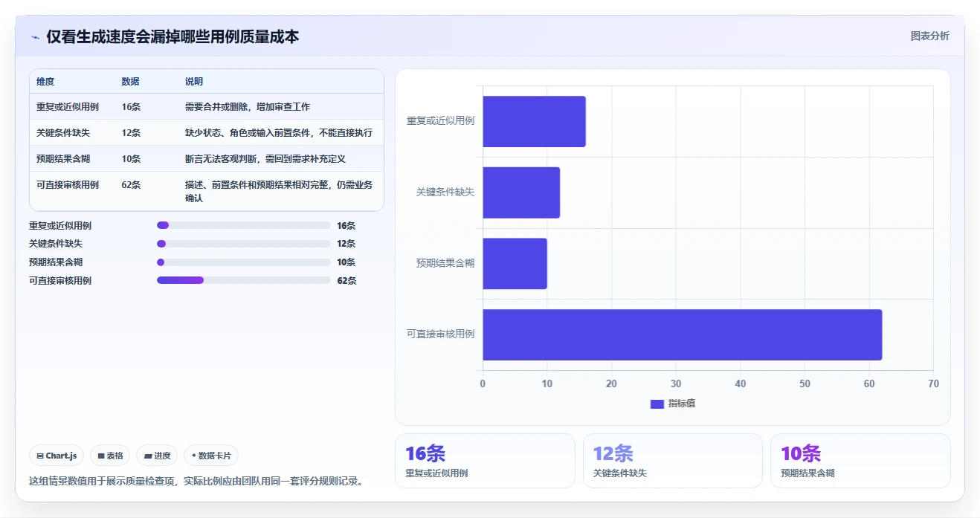Click the icon in the Chart.js chip

40,456
